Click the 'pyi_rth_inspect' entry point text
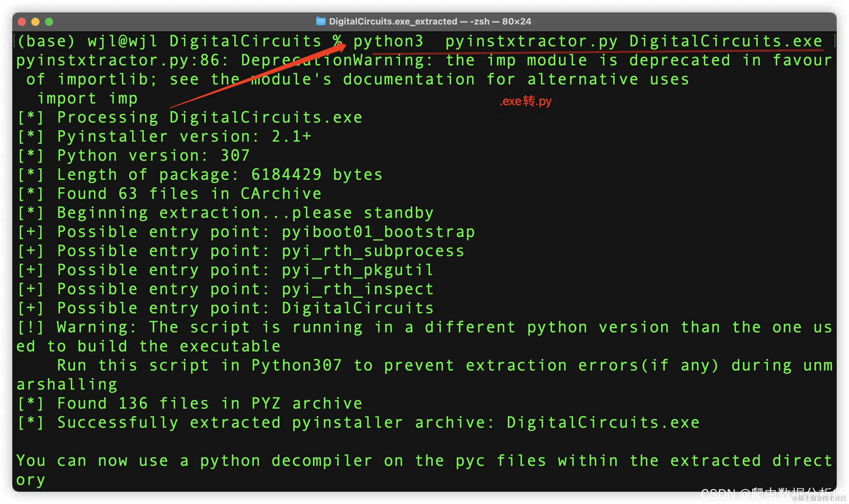This screenshot has height=504, width=849. pos(358,289)
